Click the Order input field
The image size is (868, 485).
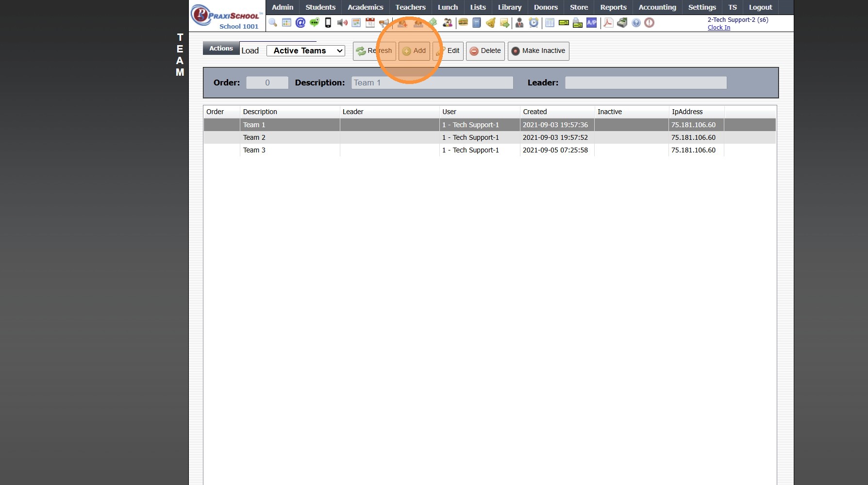click(x=267, y=83)
